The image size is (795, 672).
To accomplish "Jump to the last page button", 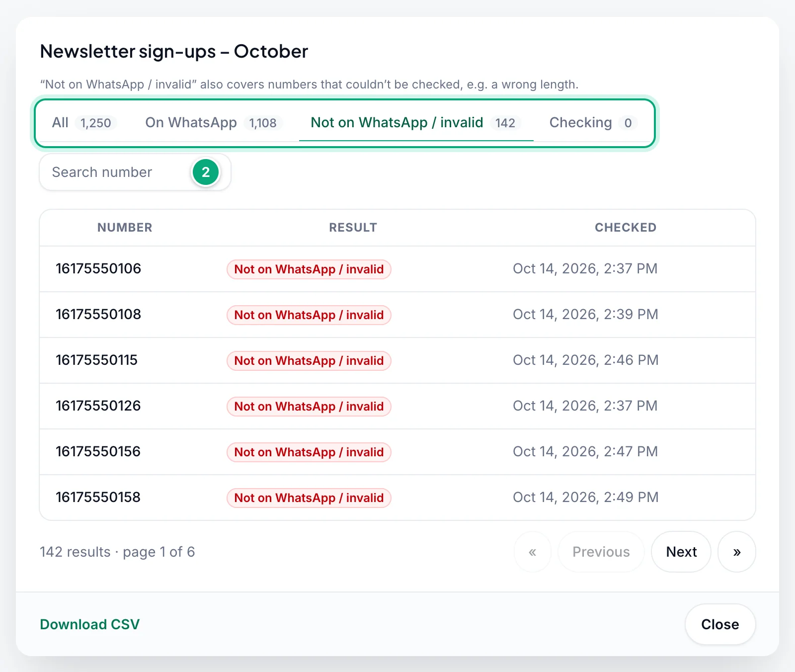I will 737,552.
